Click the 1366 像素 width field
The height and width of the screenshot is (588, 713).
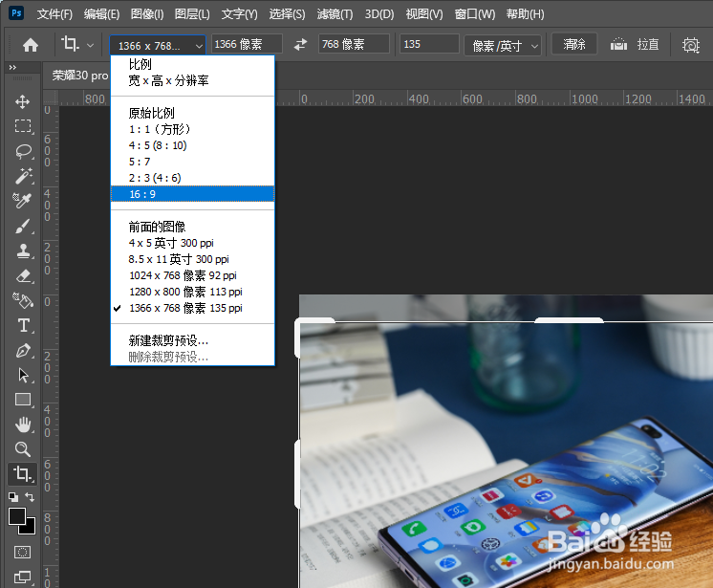(x=247, y=44)
